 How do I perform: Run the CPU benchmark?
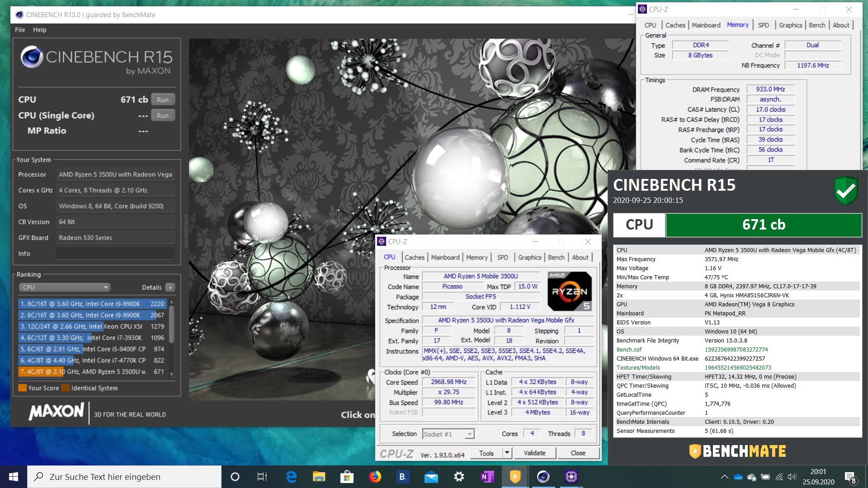click(163, 100)
